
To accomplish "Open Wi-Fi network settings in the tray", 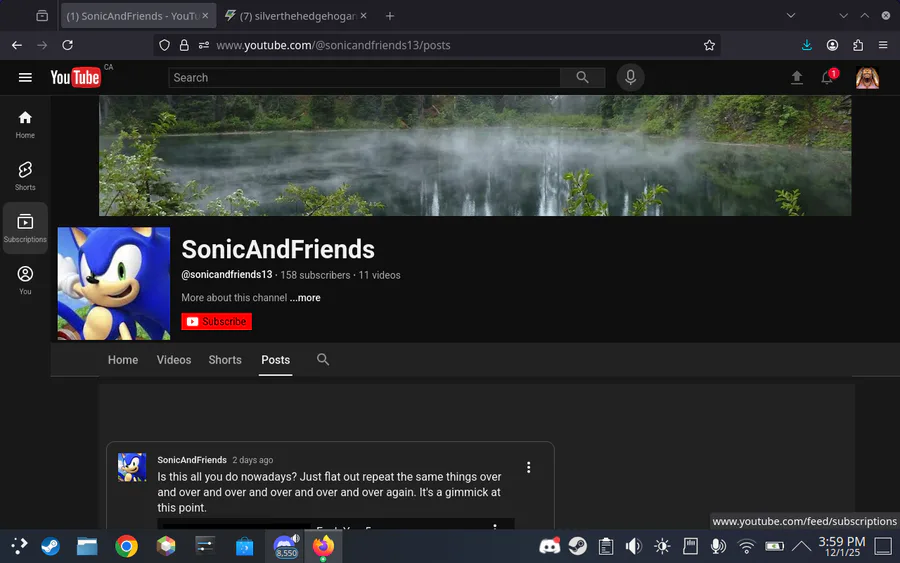I will click(x=746, y=546).
